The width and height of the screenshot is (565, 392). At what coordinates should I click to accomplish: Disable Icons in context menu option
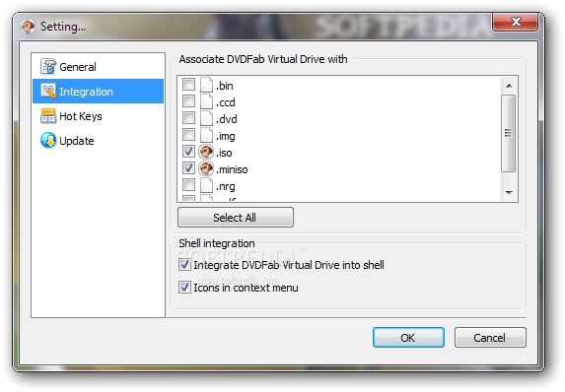(184, 288)
